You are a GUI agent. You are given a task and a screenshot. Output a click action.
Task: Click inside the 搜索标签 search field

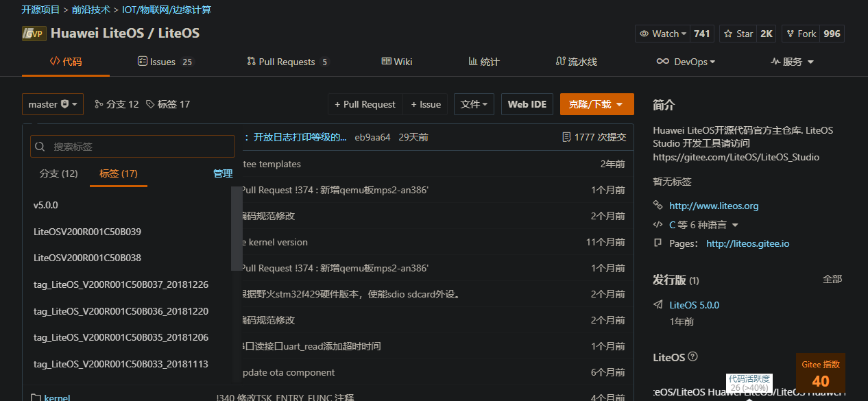tap(130, 146)
